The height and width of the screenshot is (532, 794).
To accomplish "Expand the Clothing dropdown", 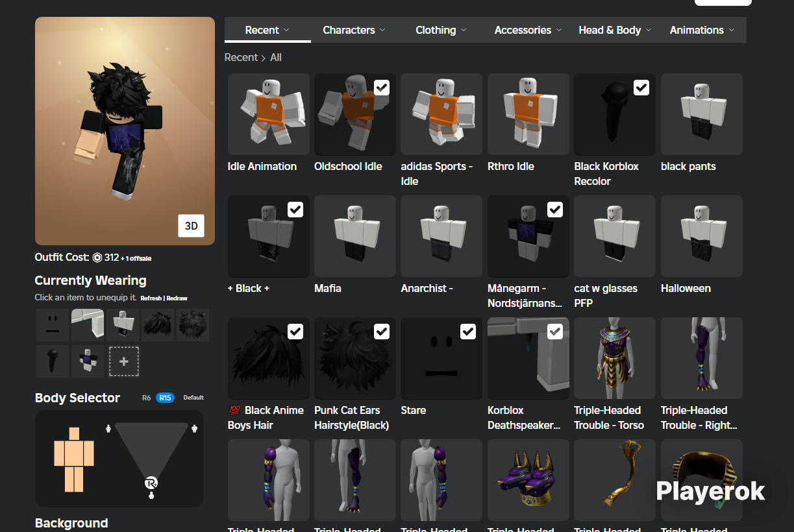I will pos(441,30).
